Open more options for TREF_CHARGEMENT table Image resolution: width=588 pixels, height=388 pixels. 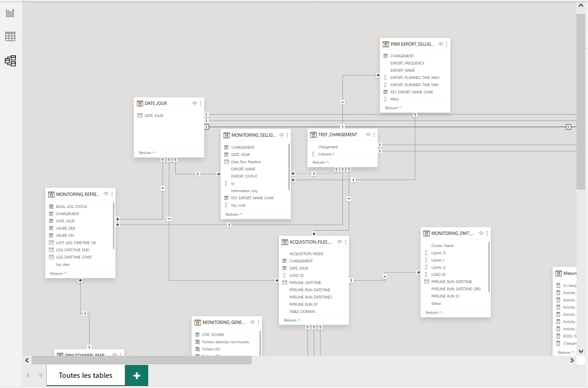point(374,135)
